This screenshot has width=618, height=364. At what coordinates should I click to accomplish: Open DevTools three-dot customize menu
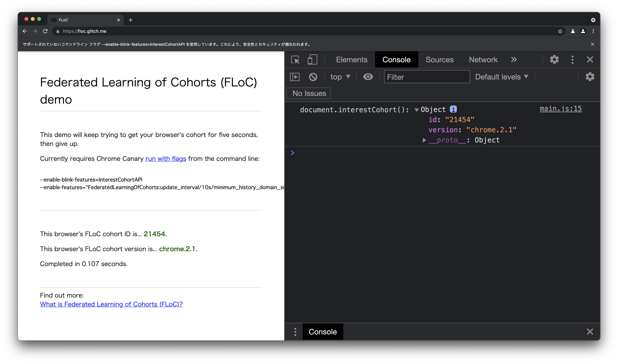[572, 60]
